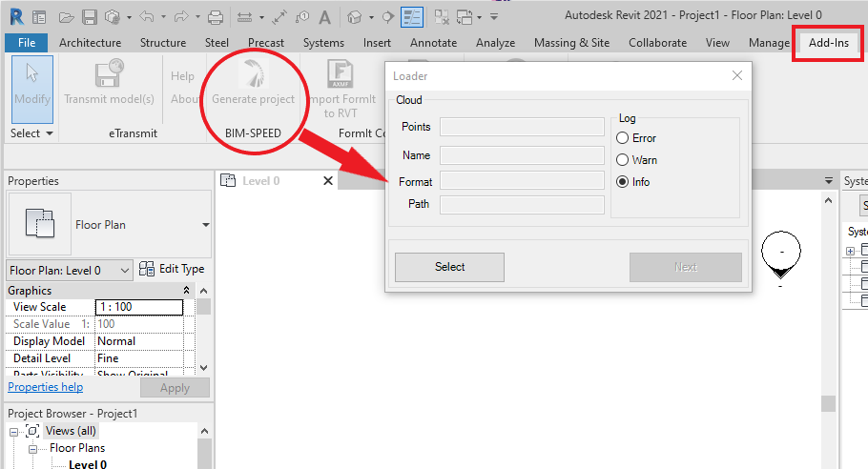Click the Next button in Loader dialog
Image resolution: width=868 pixels, height=469 pixels.
(685, 267)
